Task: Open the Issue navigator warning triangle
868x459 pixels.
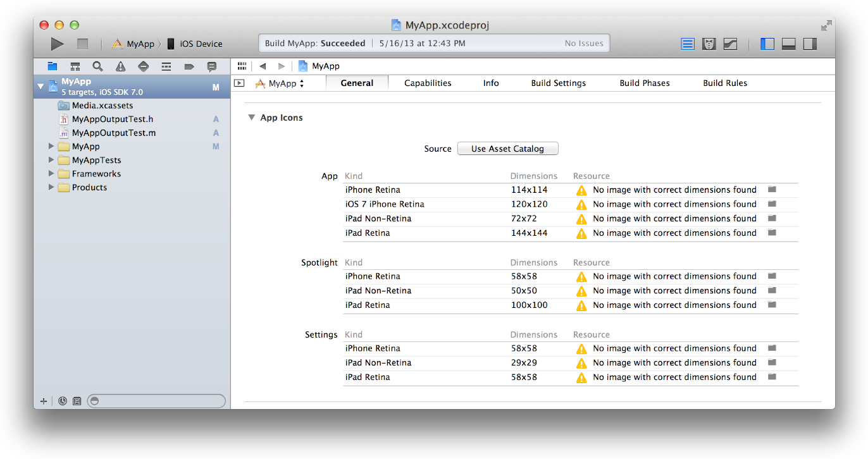Action: 120,66
